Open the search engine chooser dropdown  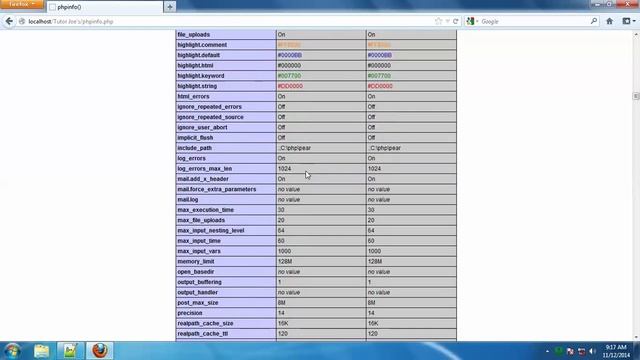click(x=472, y=21)
